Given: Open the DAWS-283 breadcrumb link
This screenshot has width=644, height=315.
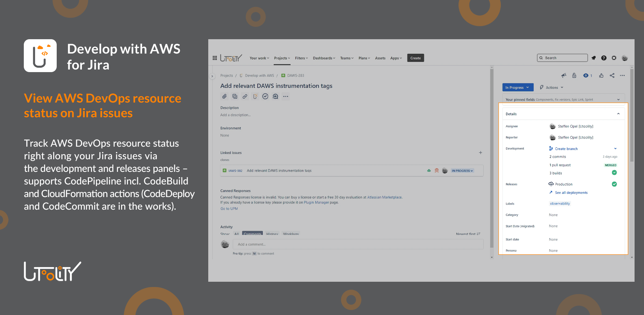Looking at the screenshot, I should 296,76.
